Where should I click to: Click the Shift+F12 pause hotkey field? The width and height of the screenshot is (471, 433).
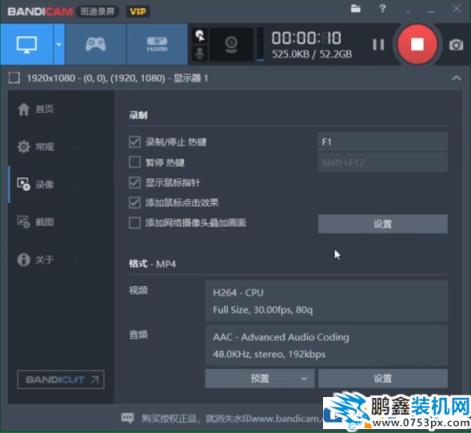[x=383, y=163]
